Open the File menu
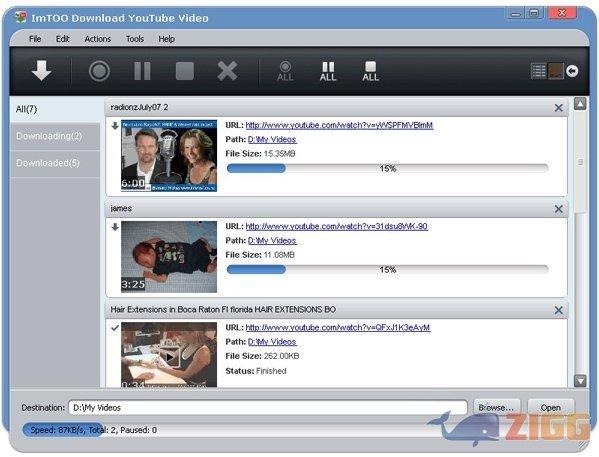This screenshot has height=457, width=599. pos(35,39)
